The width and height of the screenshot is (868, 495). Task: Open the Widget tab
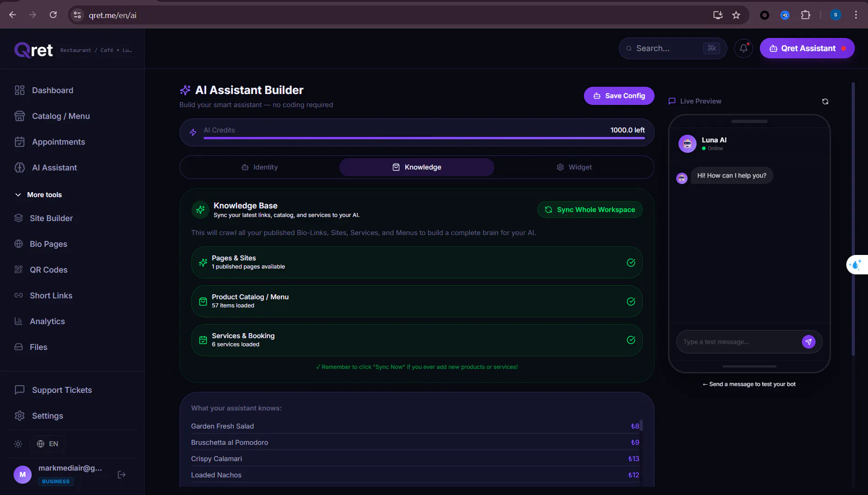point(574,167)
